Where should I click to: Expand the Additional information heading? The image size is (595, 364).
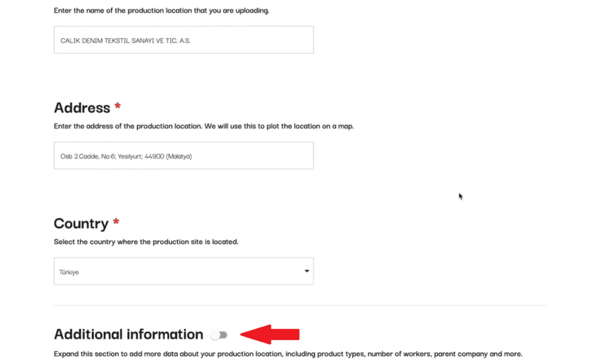[129, 335]
